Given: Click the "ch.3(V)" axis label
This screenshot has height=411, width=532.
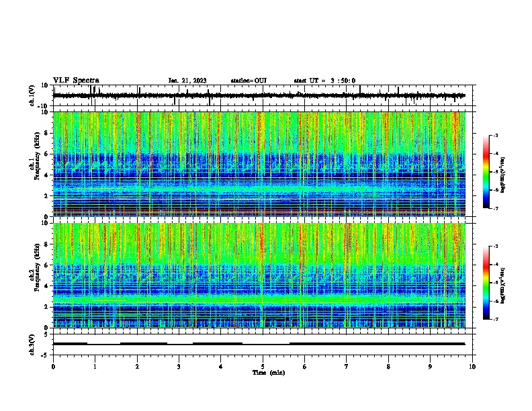Looking at the screenshot, I should coord(32,345).
